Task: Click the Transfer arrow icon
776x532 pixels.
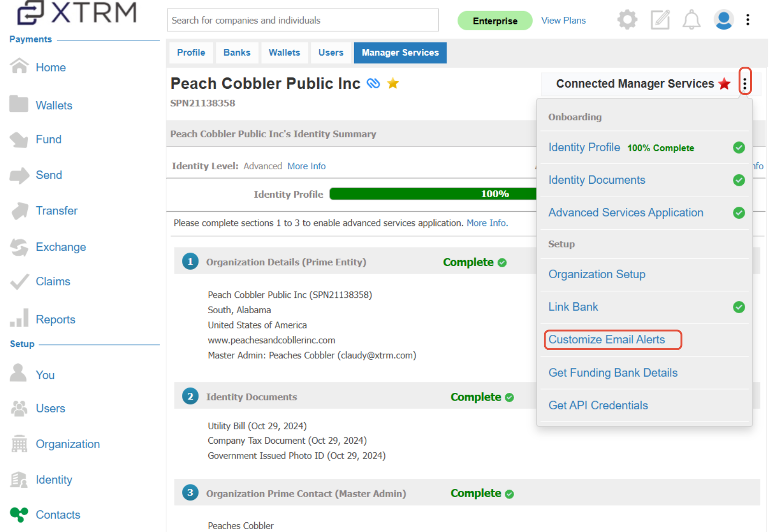Action: [19, 211]
